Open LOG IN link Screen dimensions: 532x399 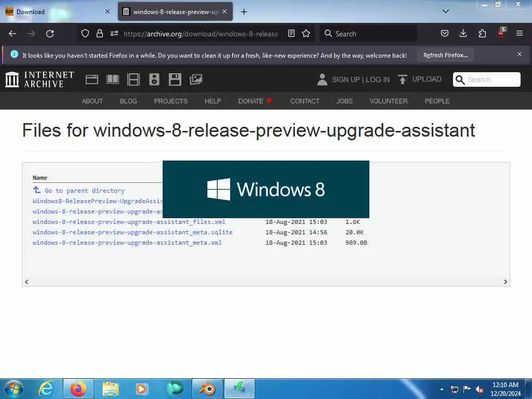point(378,79)
